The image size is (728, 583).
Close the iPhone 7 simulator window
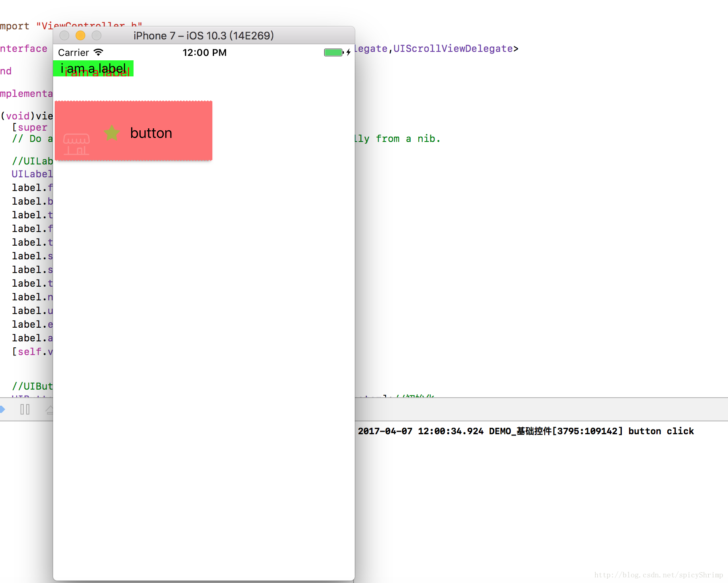pyautogui.click(x=64, y=35)
